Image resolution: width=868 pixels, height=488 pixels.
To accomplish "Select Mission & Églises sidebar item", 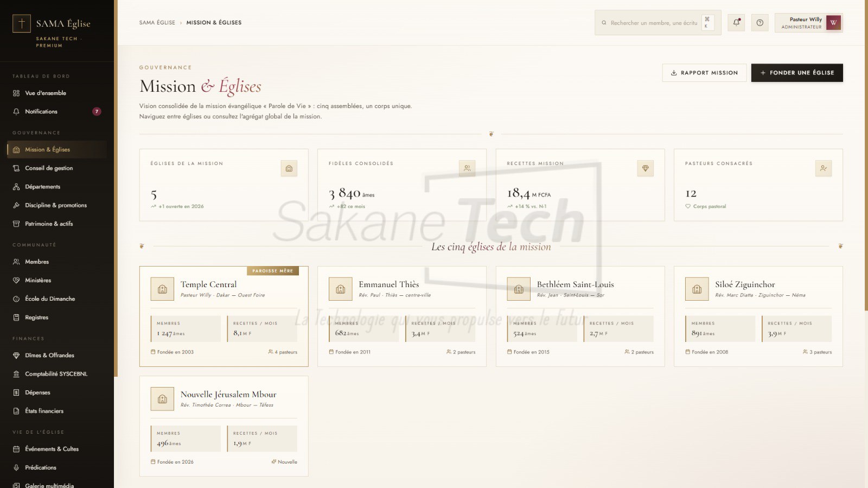I will coord(57,149).
